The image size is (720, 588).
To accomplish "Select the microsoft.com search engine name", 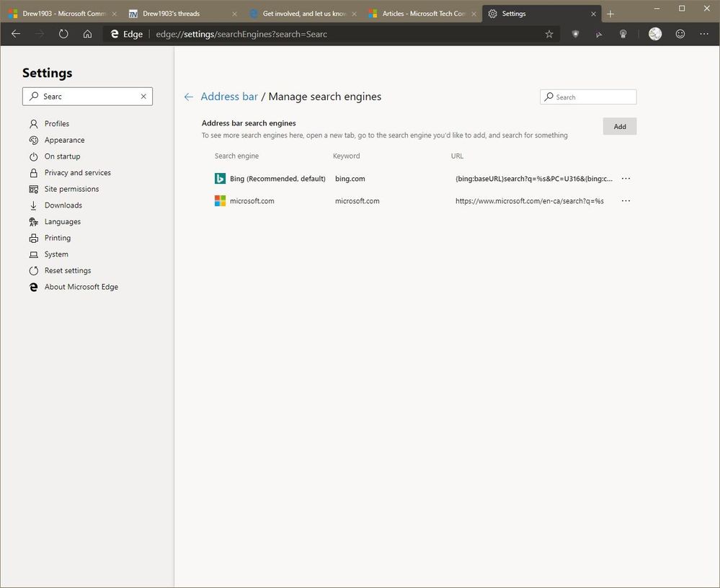I will coord(252,200).
